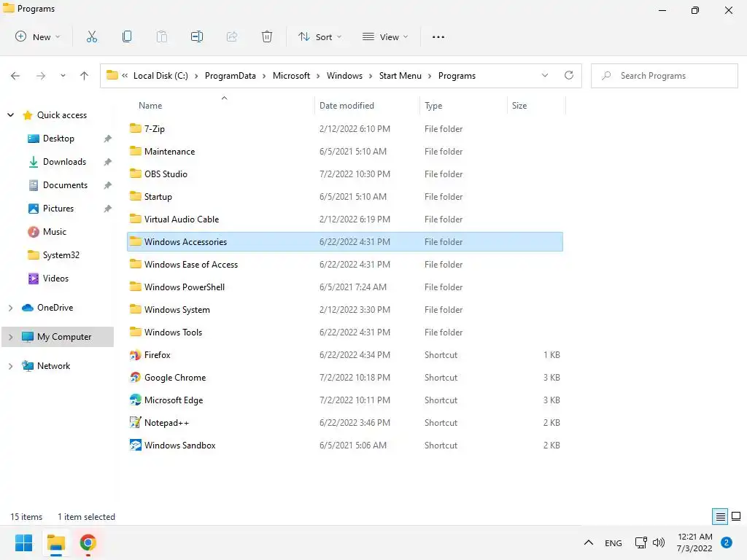Viewport: 747px width, 560px height.
Task: Go up one folder level arrow
Action: click(85, 76)
